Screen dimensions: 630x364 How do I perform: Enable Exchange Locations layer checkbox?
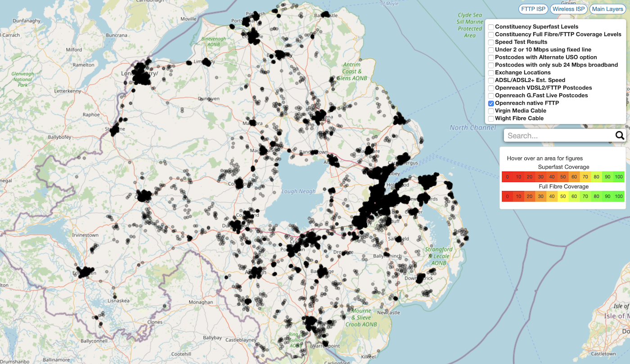coord(491,73)
